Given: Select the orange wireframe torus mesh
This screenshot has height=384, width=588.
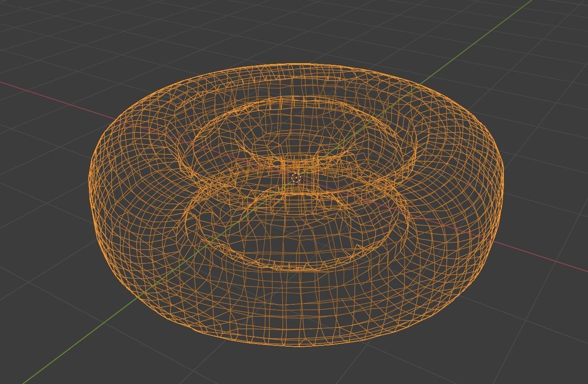Looking at the screenshot, I should [x=297, y=205].
